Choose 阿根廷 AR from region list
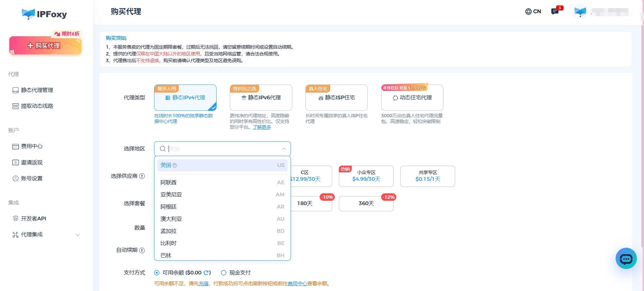The image size is (644, 291). point(222,207)
